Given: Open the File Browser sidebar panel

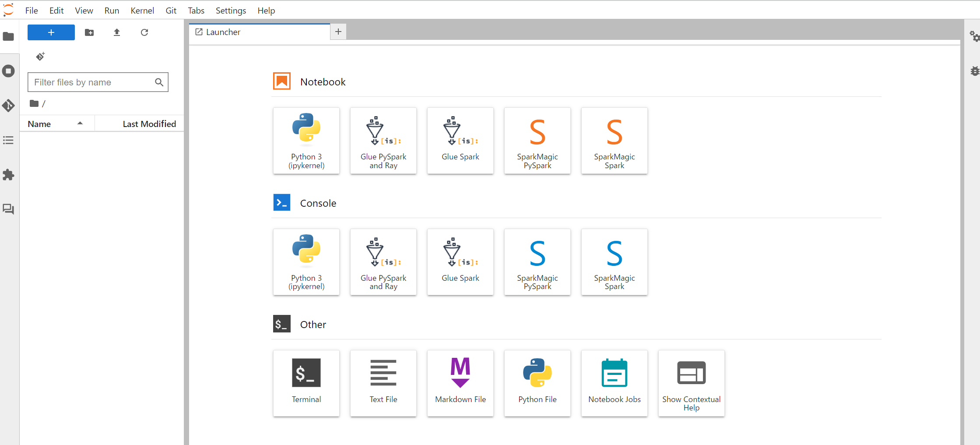Looking at the screenshot, I should [8, 36].
